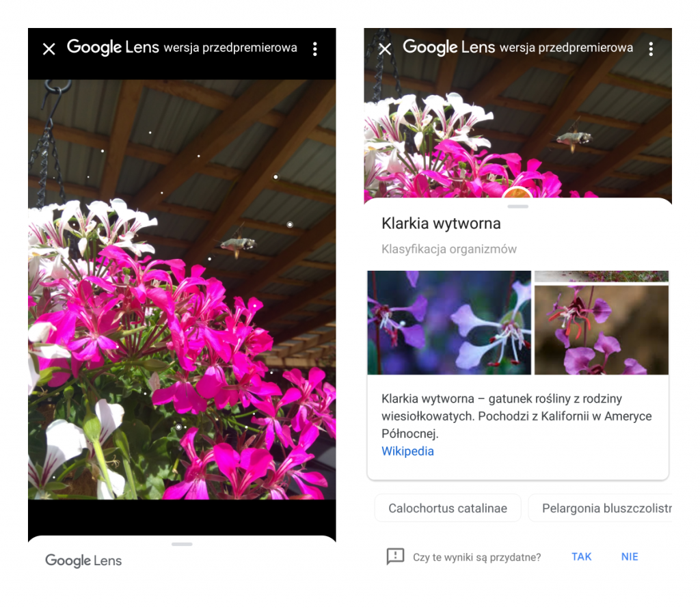
Task: Select the Calochortus catalinae suggestion chip
Action: click(447, 508)
